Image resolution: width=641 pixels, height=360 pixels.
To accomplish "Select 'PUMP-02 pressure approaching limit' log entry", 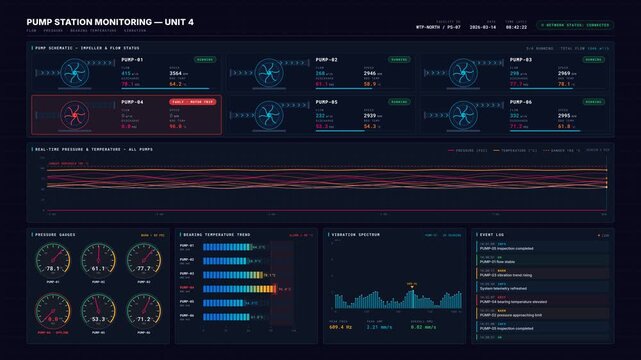I will (x=542, y=313).
